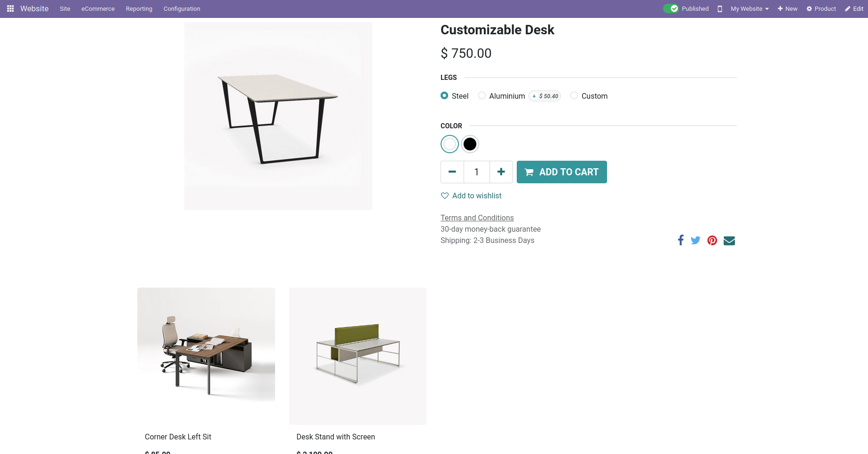Open the Product options menu

pyautogui.click(x=821, y=9)
